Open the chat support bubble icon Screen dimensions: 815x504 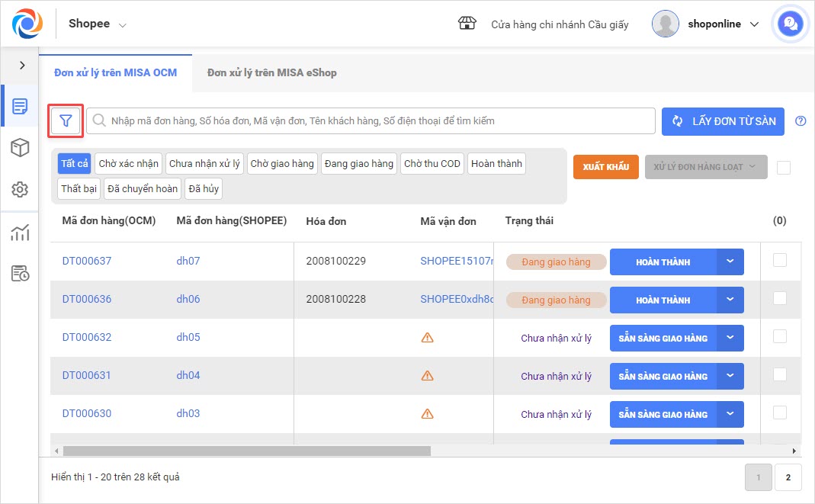coord(790,24)
